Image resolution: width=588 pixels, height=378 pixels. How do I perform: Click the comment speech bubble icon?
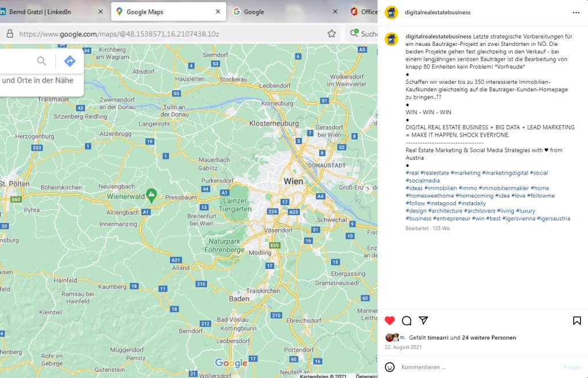[x=407, y=321]
